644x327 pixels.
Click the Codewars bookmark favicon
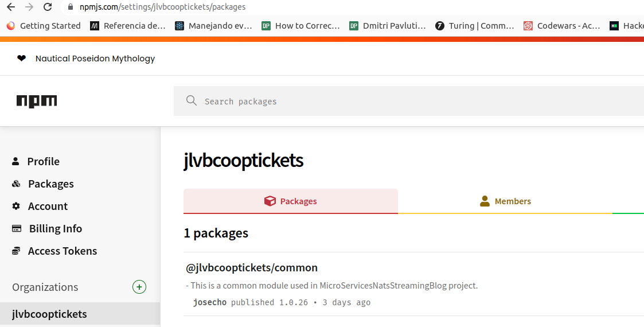pos(528,26)
